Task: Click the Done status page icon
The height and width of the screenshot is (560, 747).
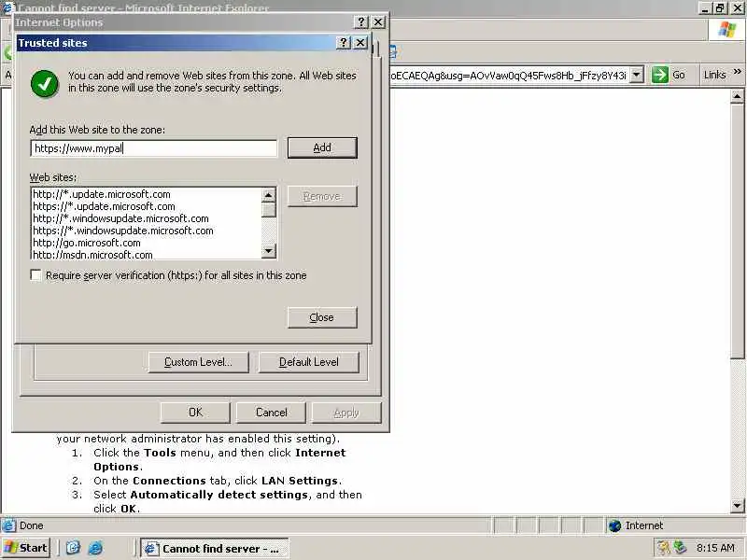Action: click(x=8, y=525)
